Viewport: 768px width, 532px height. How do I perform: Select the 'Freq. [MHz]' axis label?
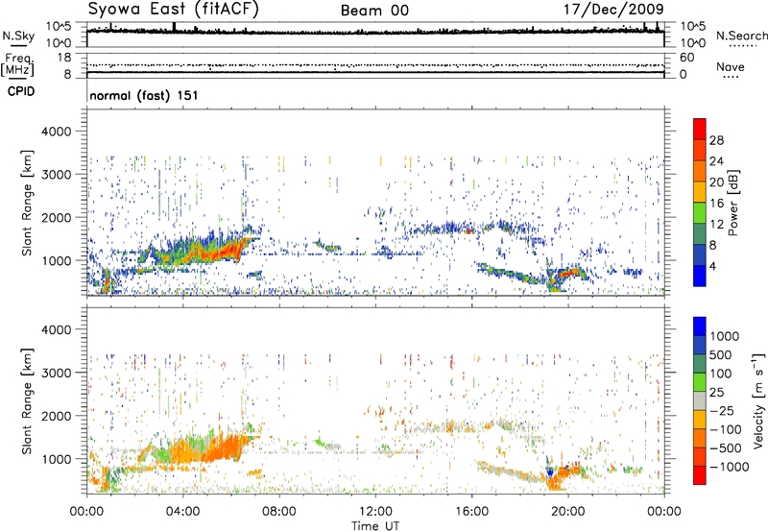[17, 64]
